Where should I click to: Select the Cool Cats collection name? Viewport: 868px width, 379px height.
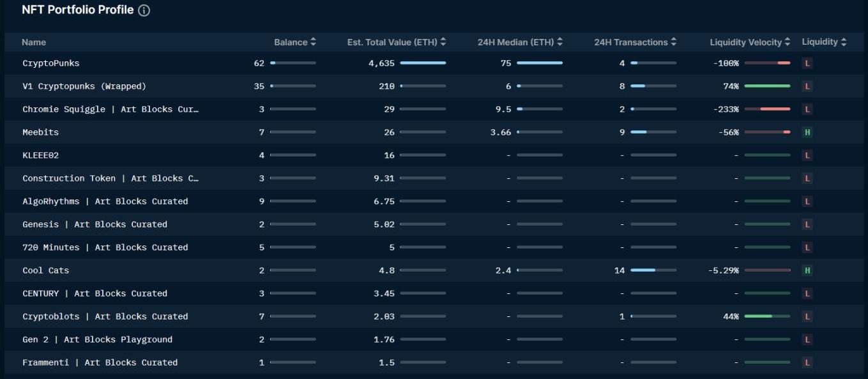pos(45,270)
